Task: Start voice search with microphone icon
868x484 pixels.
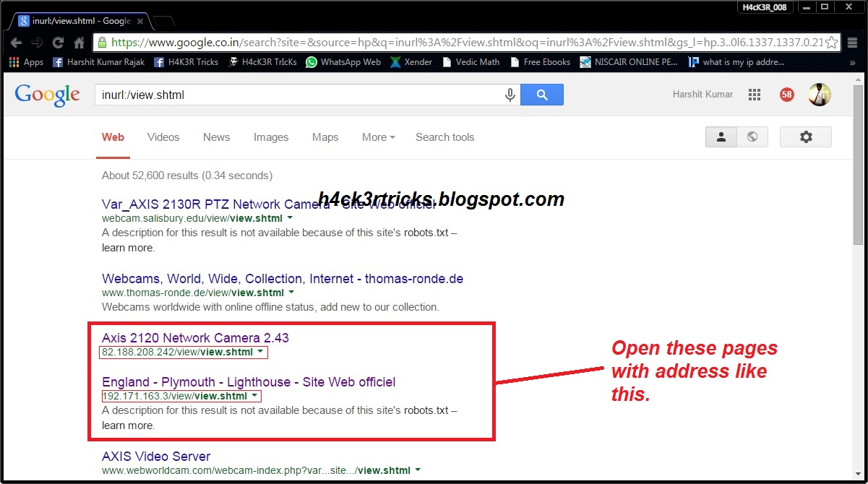Action: [x=510, y=95]
